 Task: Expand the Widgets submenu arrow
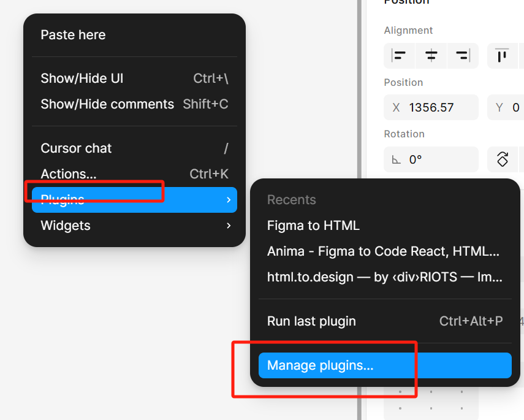click(228, 226)
